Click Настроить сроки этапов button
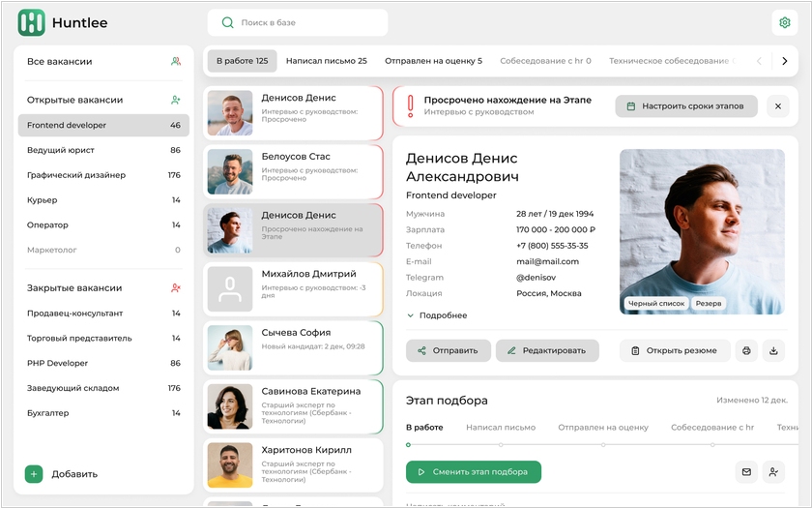This screenshot has width=812, height=508. tap(686, 106)
